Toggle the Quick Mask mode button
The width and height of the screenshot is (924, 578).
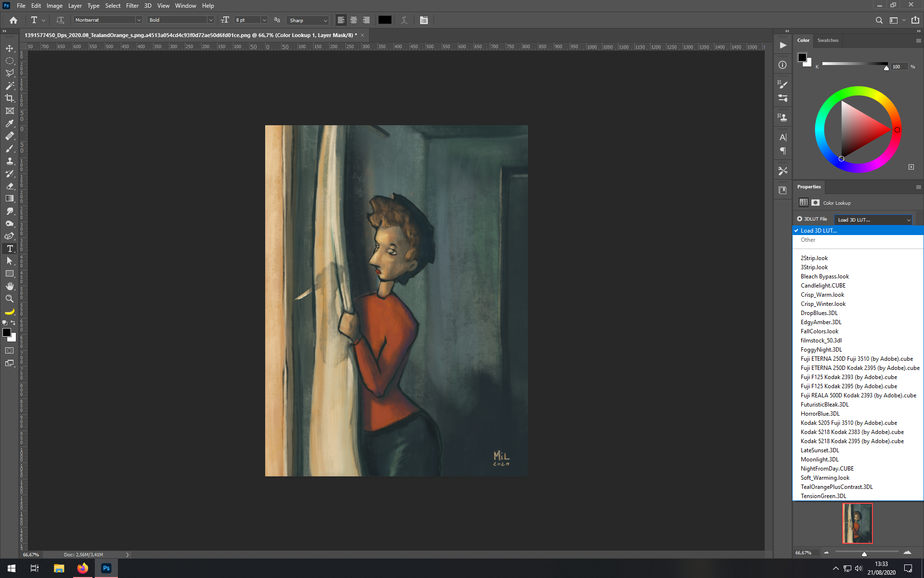(x=10, y=351)
